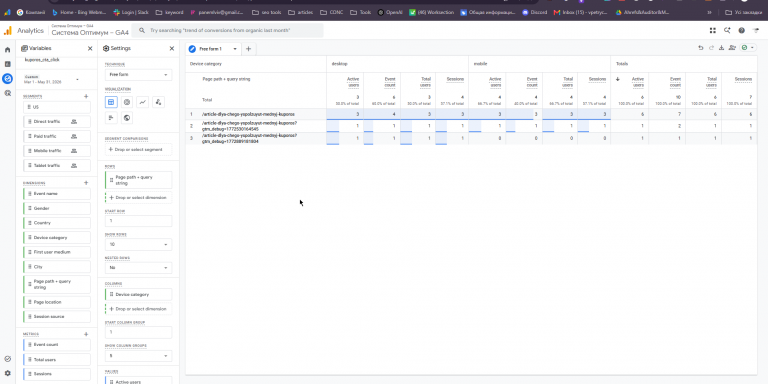Select the Device category dimension in Variables
This screenshot has width=768, height=384.
pyautogui.click(x=57, y=238)
